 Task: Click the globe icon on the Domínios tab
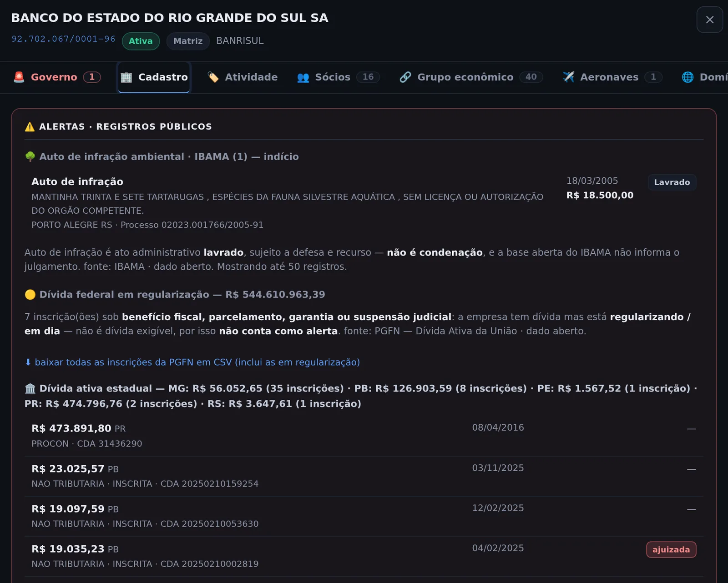(x=688, y=77)
